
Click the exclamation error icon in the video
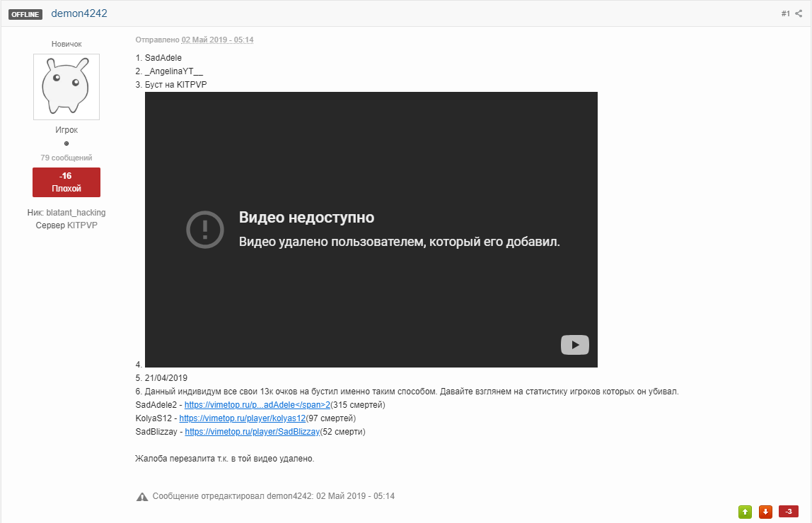point(204,229)
